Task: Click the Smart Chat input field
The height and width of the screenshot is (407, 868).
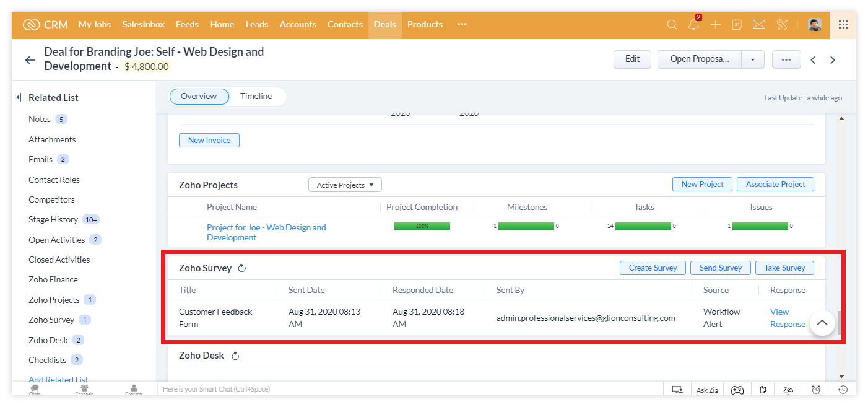Action: point(409,389)
